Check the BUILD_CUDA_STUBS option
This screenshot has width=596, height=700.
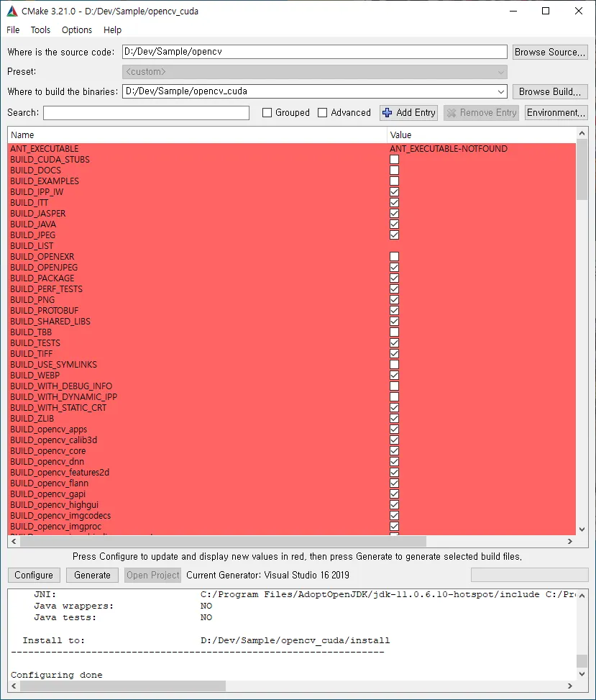(x=395, y=160)
